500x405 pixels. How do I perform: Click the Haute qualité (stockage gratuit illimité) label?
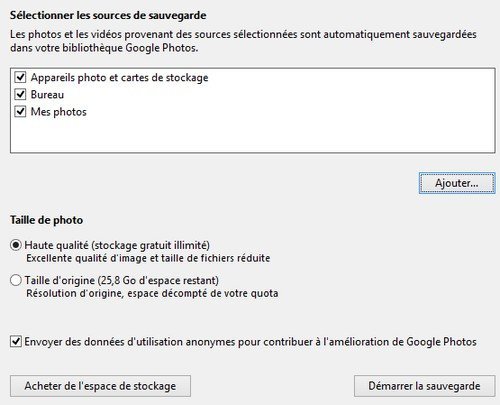[117, 245]
